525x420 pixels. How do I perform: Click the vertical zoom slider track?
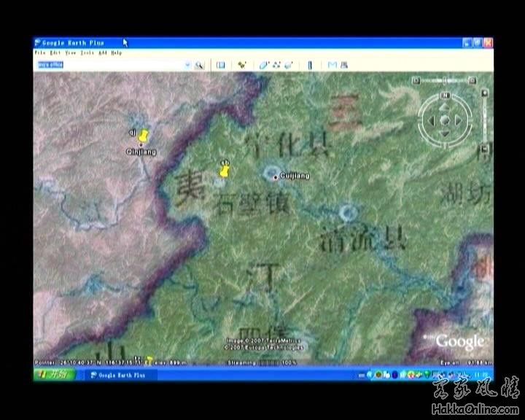point(484,120)
